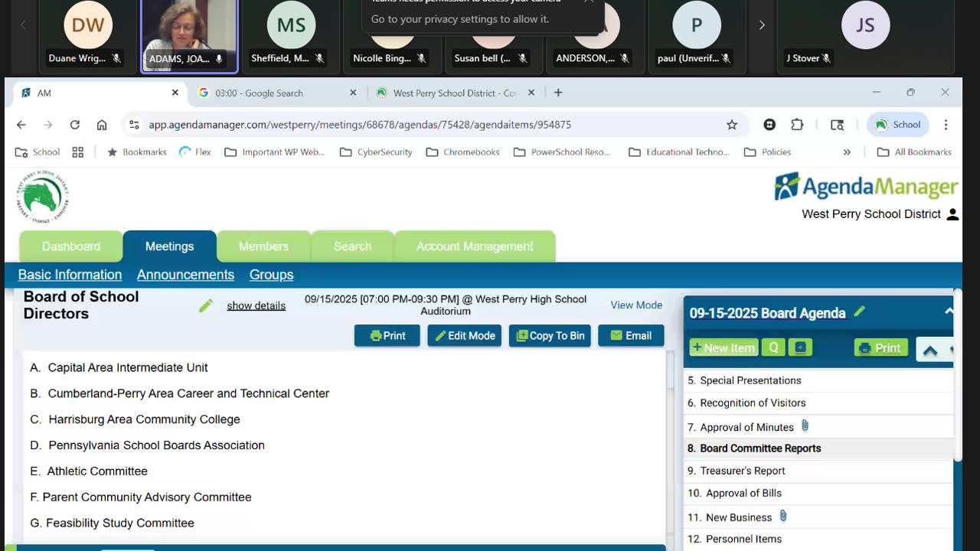Switch to View Mode

coord(636,305)
